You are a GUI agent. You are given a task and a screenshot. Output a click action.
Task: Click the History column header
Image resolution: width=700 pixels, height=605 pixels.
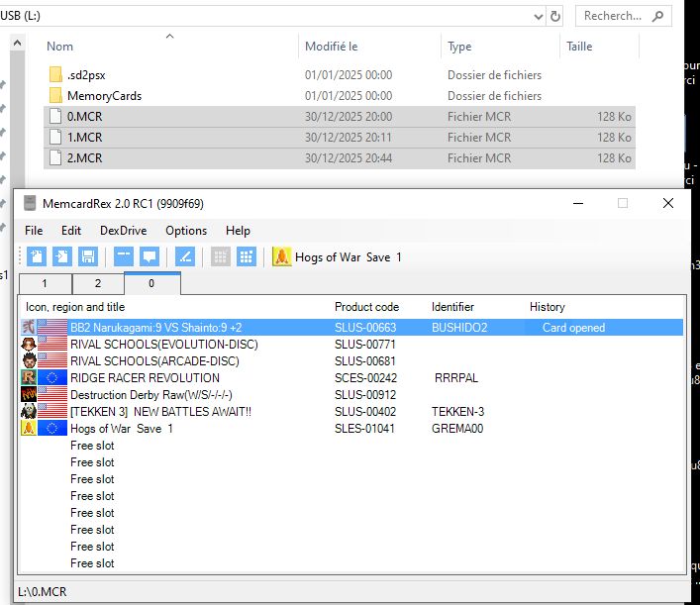point(548,307)
